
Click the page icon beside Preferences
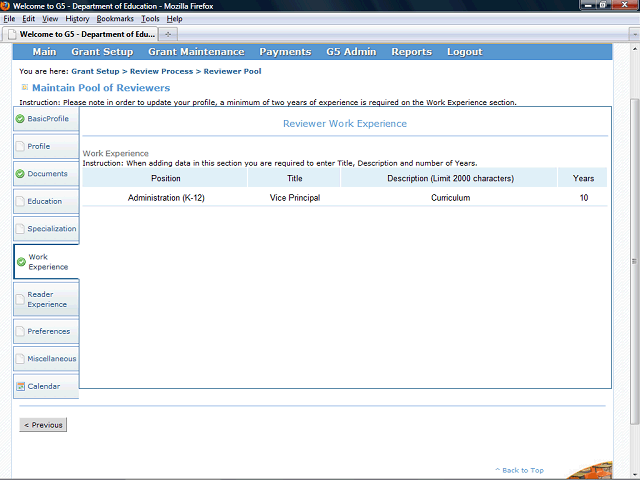[x=20, y=331]
